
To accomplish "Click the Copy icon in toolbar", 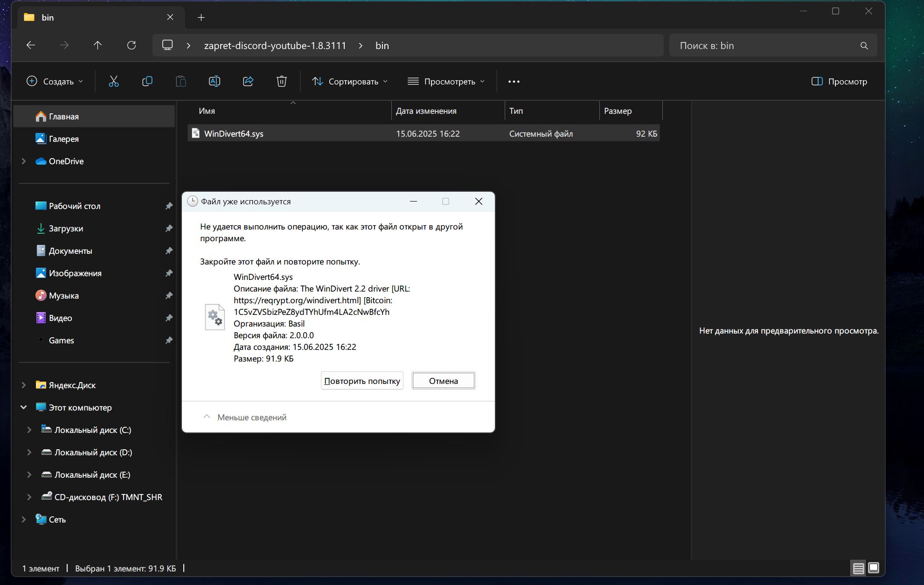I will coord(147,82).
